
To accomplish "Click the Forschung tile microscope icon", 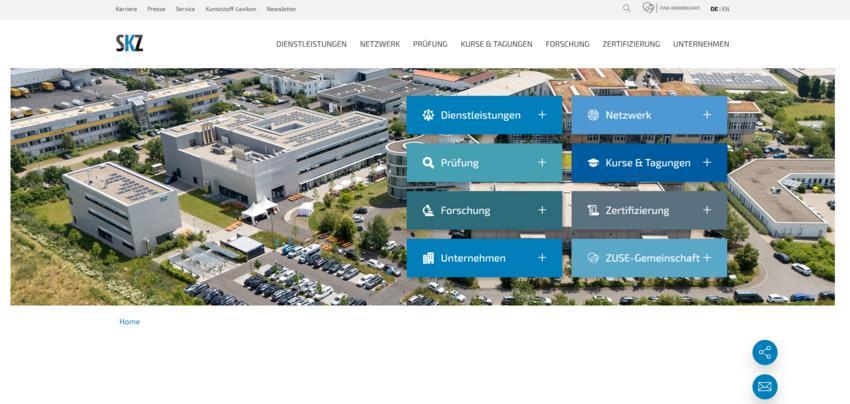I will (x=428, y=210).
